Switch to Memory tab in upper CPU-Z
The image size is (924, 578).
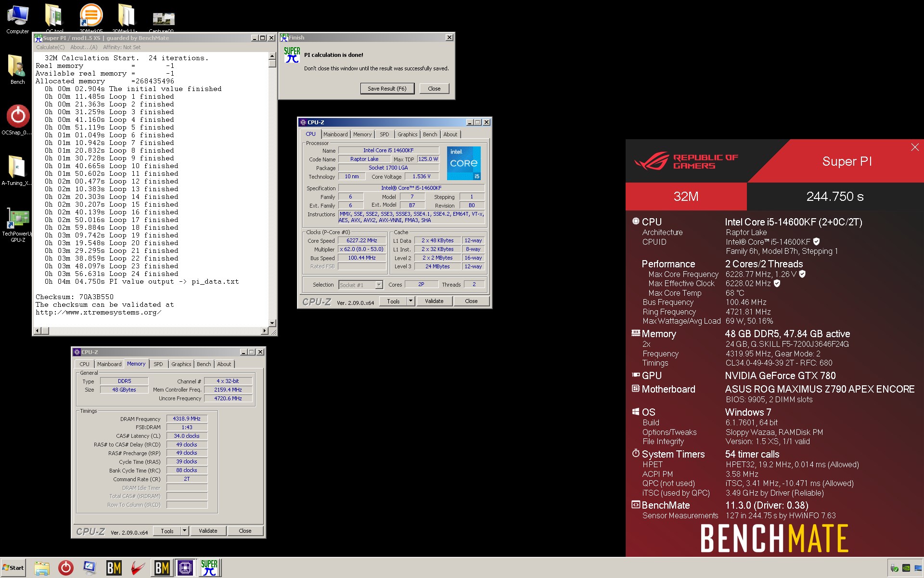click(x=362, y=134)
